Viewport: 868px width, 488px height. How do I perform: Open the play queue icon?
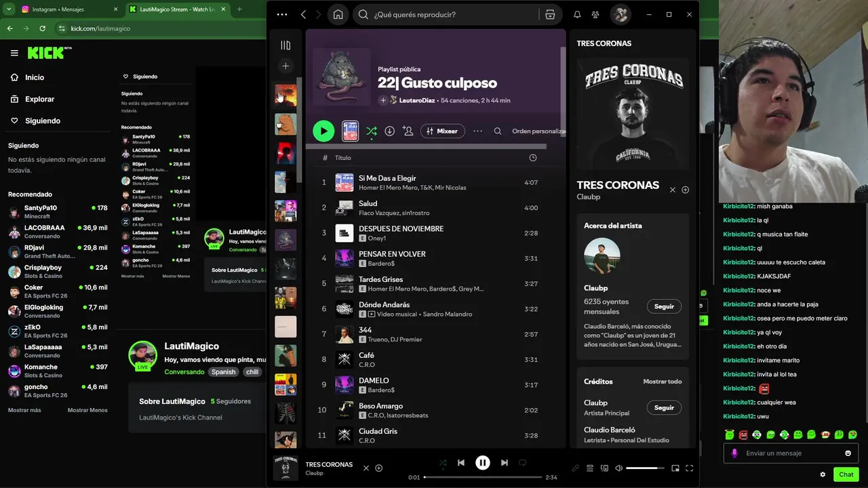point(590,468)
